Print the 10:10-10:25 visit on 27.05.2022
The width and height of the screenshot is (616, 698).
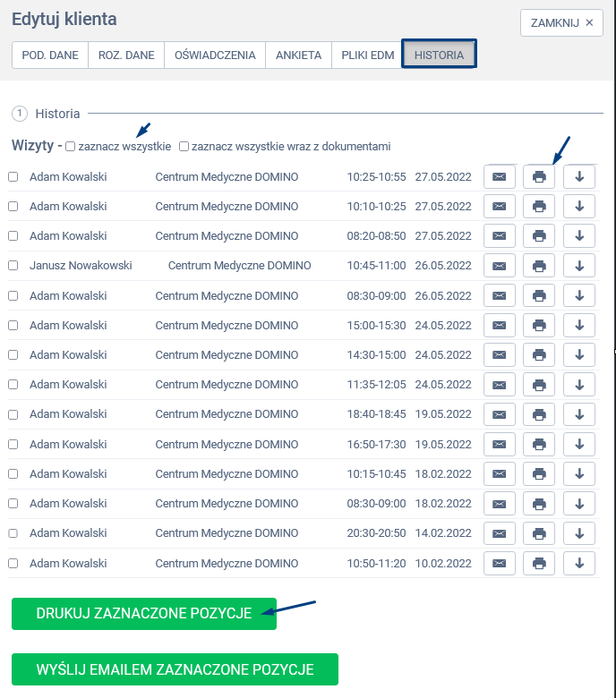click(x=539, y=207)
